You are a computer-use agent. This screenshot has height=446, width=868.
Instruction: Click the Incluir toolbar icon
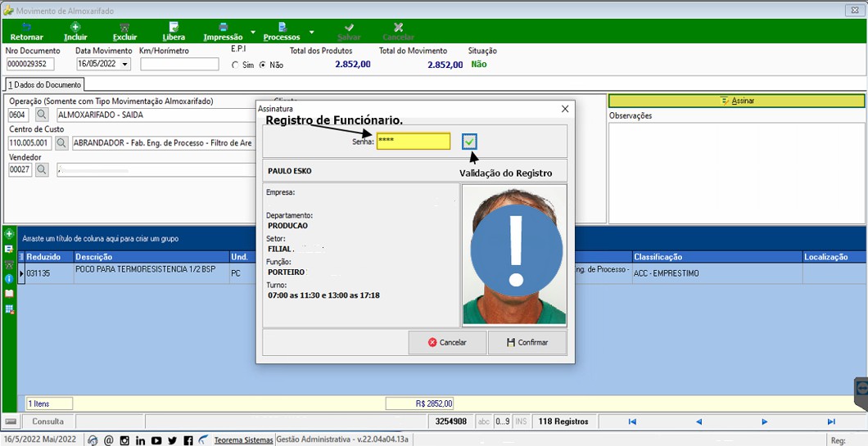tap(75, 27)
